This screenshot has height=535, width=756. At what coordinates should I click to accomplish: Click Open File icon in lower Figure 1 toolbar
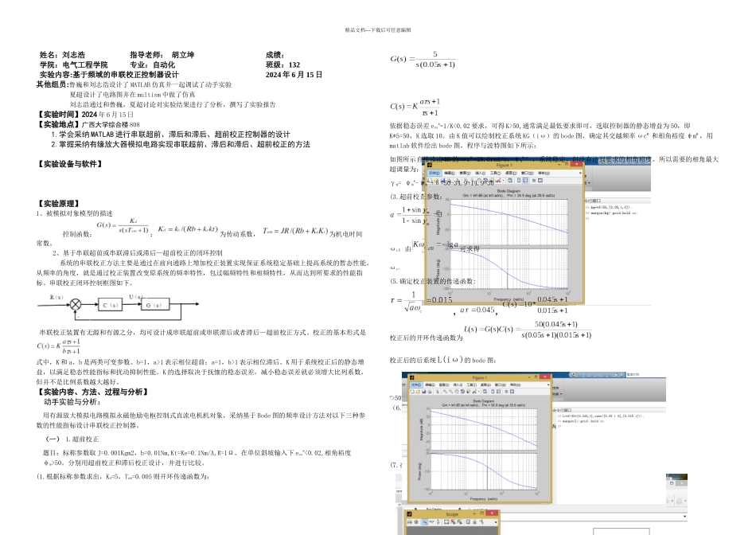tap(418, 392)
